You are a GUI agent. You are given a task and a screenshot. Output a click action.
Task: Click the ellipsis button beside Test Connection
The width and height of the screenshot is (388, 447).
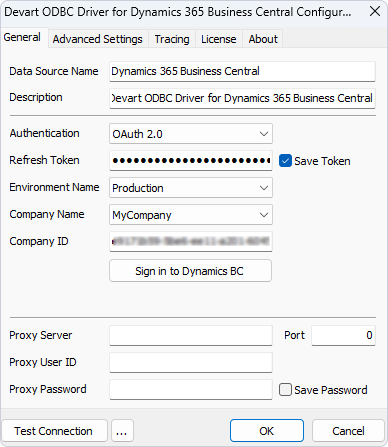[122, 431]
